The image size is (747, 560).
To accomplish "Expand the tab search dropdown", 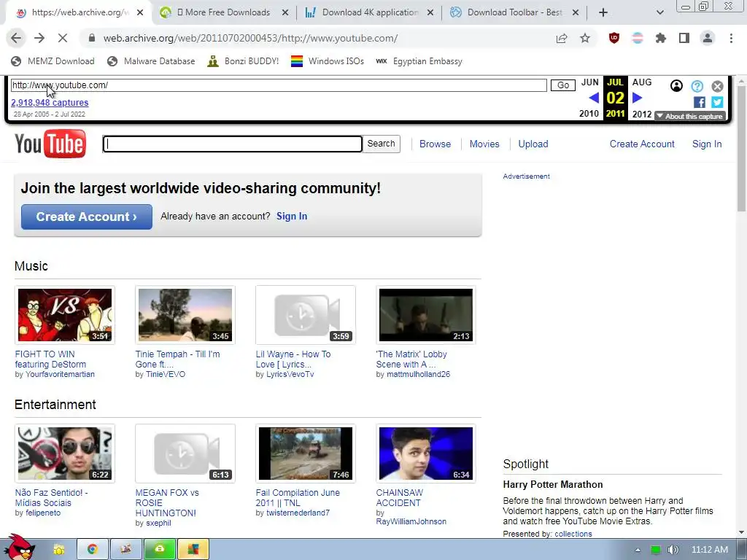I will [659, 12].
